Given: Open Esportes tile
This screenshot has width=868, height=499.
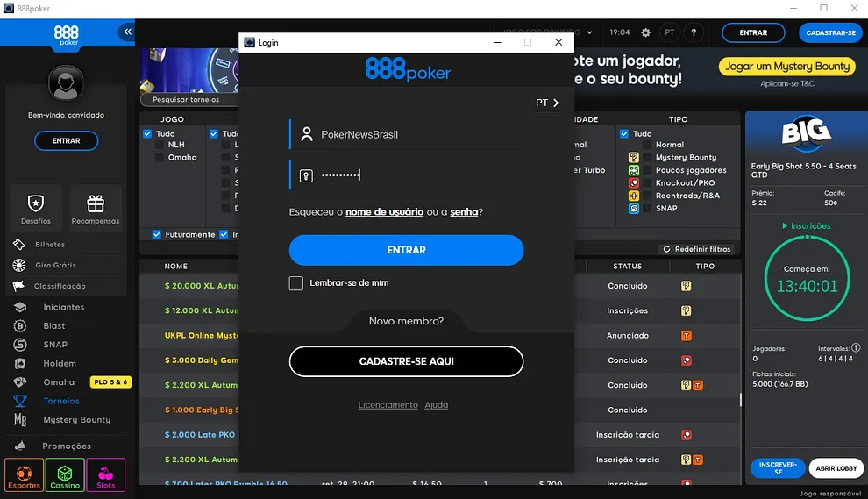Looking at the screenshot, I should pos(24,475).
